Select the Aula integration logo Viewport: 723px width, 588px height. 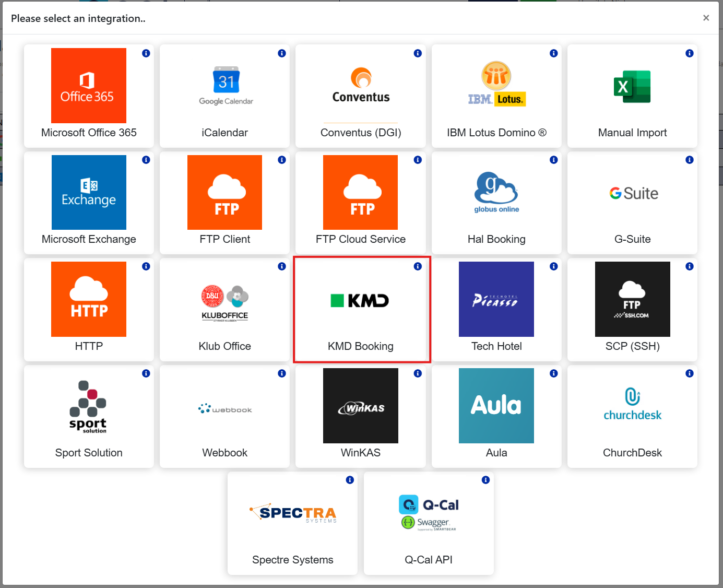496,406
